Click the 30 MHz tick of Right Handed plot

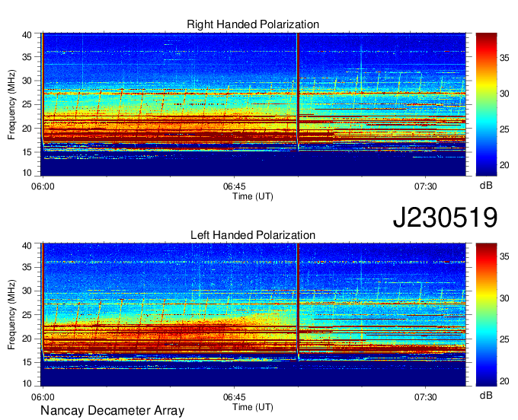(27, 81)
